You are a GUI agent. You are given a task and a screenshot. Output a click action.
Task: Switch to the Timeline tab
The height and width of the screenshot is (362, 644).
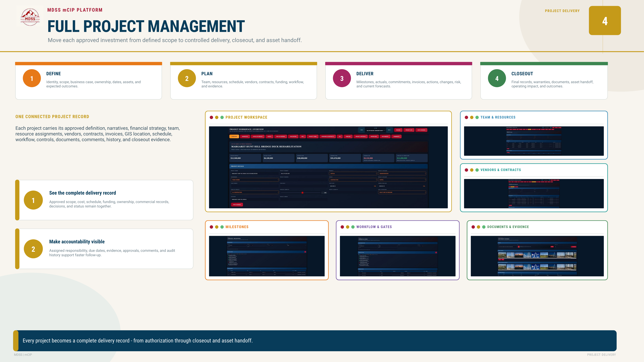click(x=348, y=136)
